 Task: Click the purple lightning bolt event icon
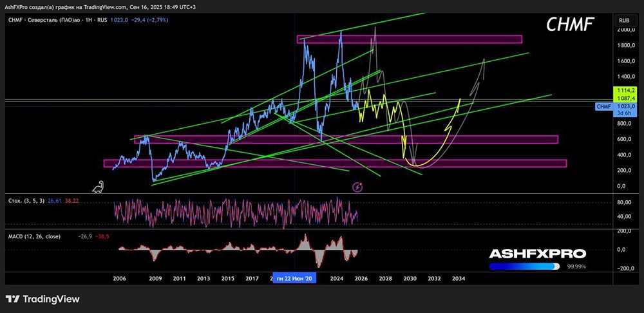click(357, 187)
